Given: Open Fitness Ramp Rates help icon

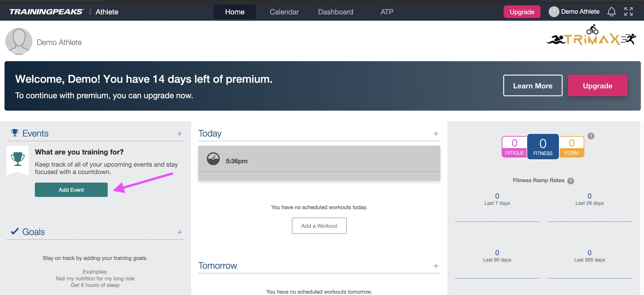Looking at the screenshot, I should pos(570,181).
